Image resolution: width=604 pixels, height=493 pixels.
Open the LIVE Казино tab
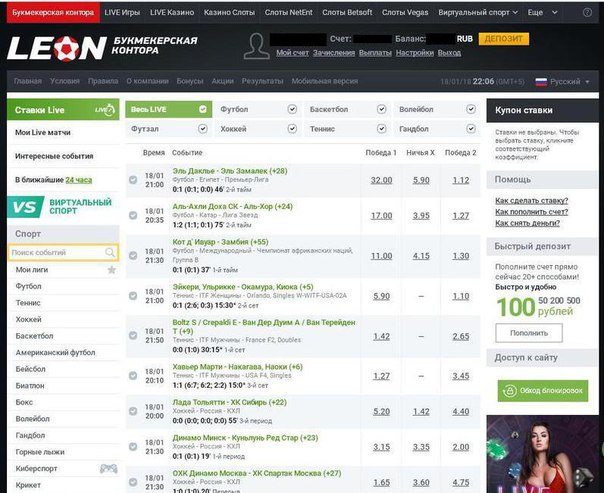pyautogui.click(x=172, y=12)
